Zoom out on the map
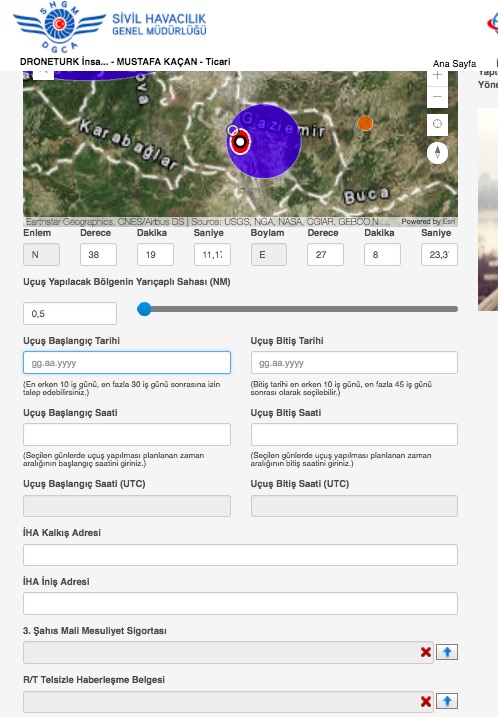498x717 pixels. point(437,97)
